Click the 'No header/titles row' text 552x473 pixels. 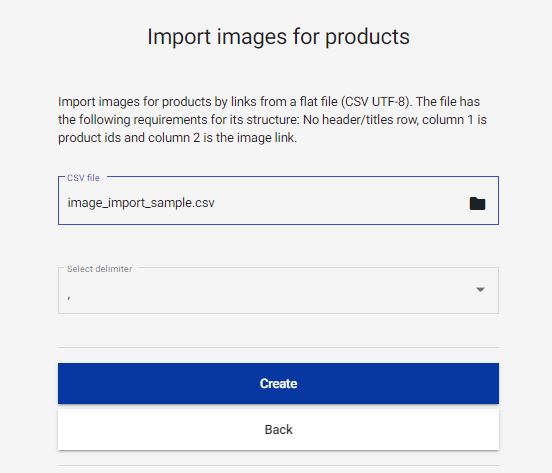pos(361,120)
